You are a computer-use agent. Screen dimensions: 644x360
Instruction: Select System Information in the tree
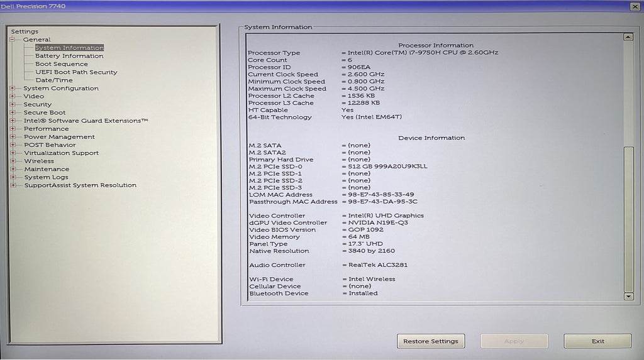point(69,48)
